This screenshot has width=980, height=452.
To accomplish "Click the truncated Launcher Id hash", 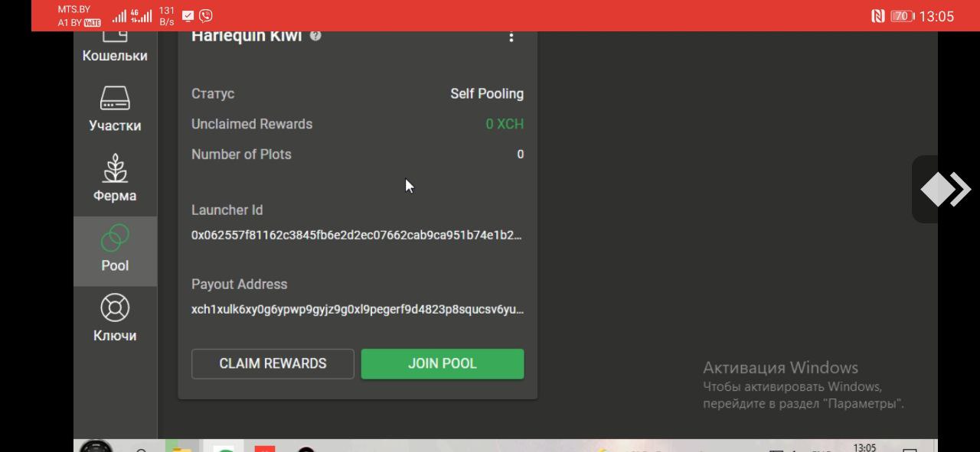I will [357, 236].
